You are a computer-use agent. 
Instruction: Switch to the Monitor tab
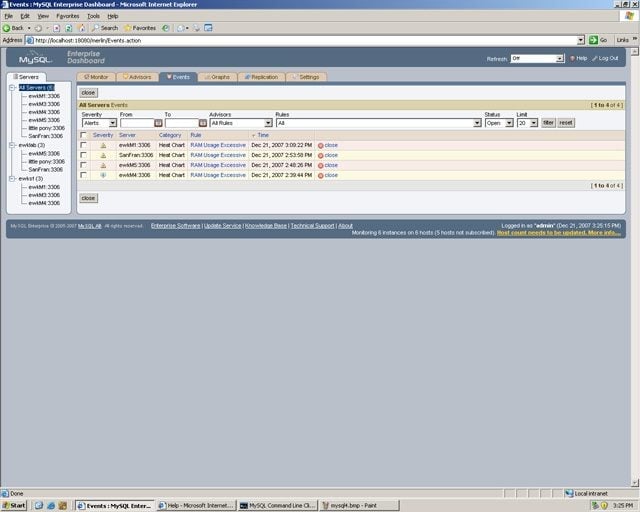pyautogui.click(x=96, y=77)
